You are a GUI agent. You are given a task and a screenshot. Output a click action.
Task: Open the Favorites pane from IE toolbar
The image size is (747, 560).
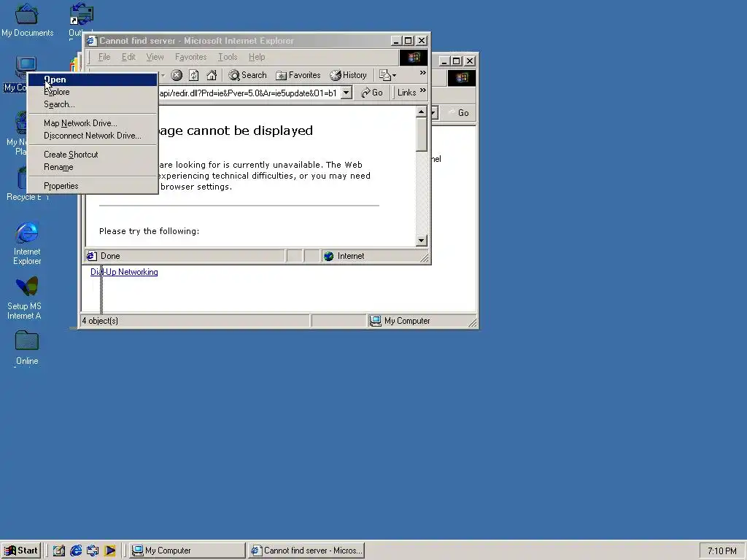point(298,75)
